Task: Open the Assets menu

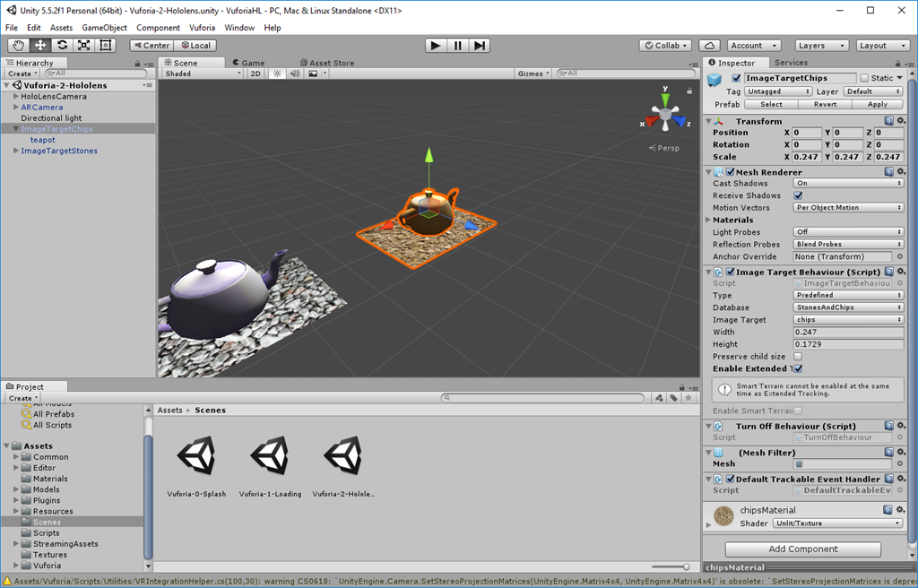Action: pyautogui.click(x=62, y=28)
